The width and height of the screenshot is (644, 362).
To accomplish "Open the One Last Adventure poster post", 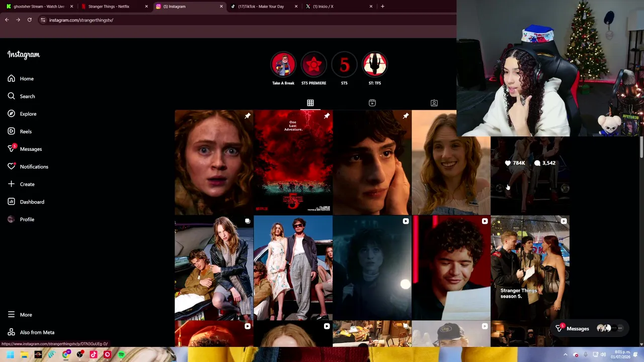I will pyautogui.click(x=293, y=162).
